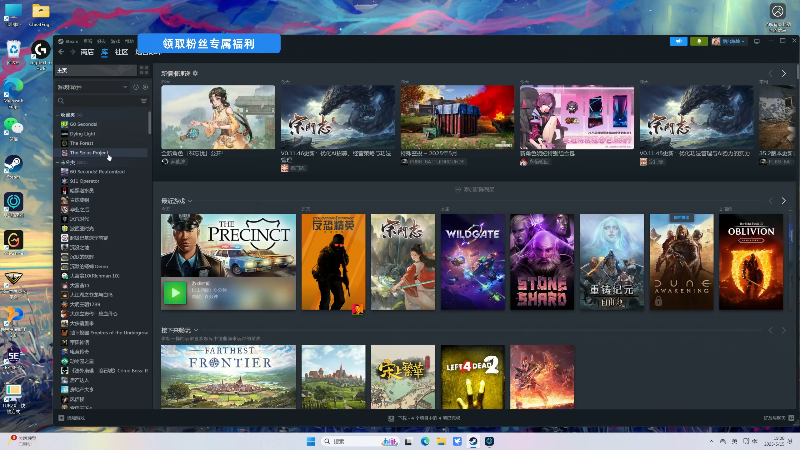This screenshot has width=800, height=450.
Task: Open the Steam desktop shortcut icon
Action: (13, 167)
